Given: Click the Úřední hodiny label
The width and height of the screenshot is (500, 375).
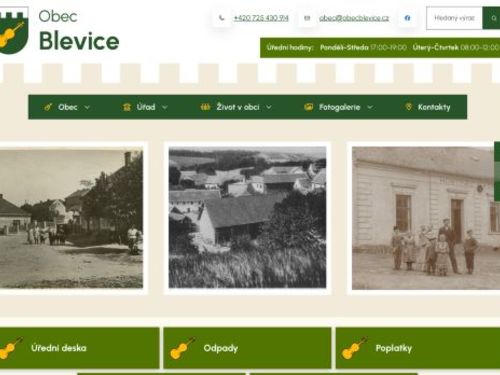Looking at the screenshot, I should pyautogui.click(x=290, y=47).
